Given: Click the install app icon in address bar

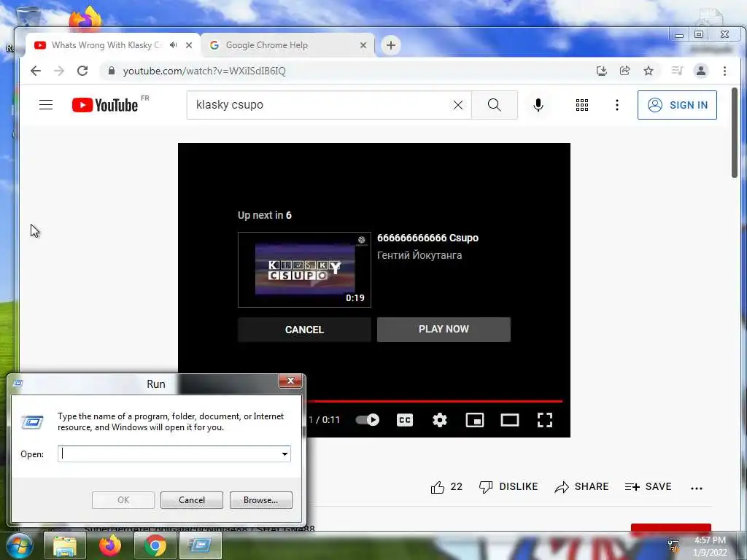Looking at the screenshot, I should [x=602, y=71].
